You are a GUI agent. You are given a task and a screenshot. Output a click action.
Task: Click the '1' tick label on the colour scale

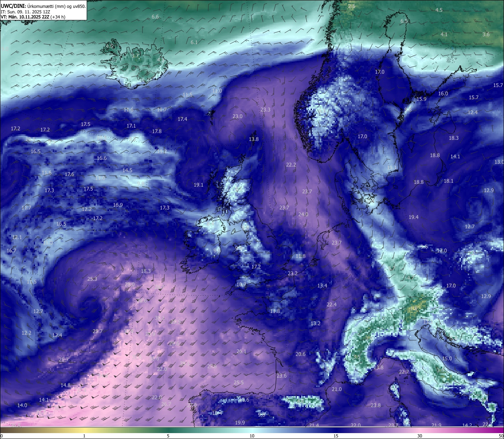[84, 436]
